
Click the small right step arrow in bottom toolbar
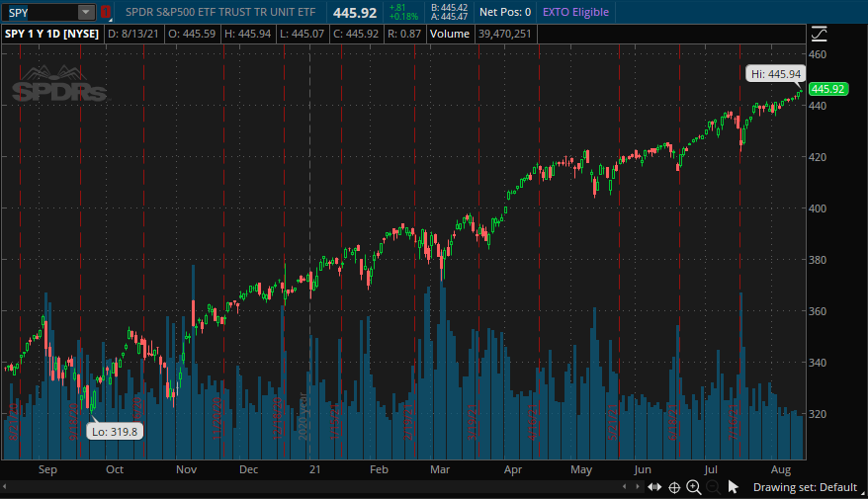tap(638, 487)
